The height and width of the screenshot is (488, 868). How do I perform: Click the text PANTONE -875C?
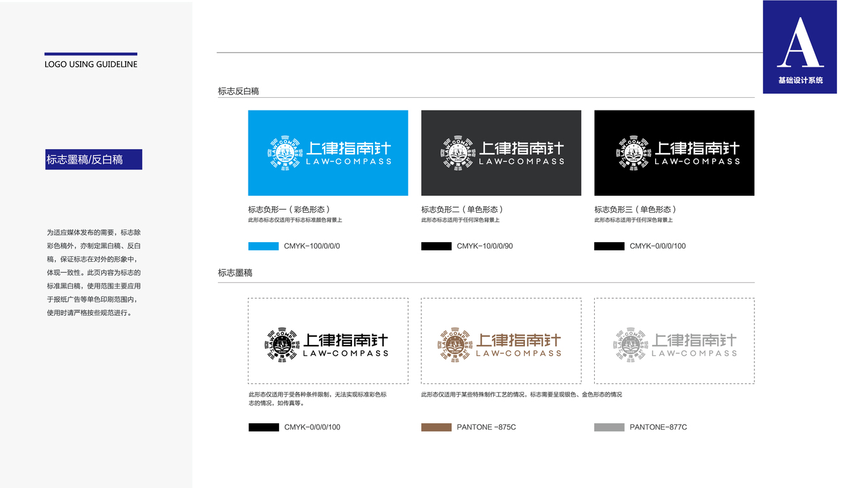pyautogui.click(x=486, y=427)
